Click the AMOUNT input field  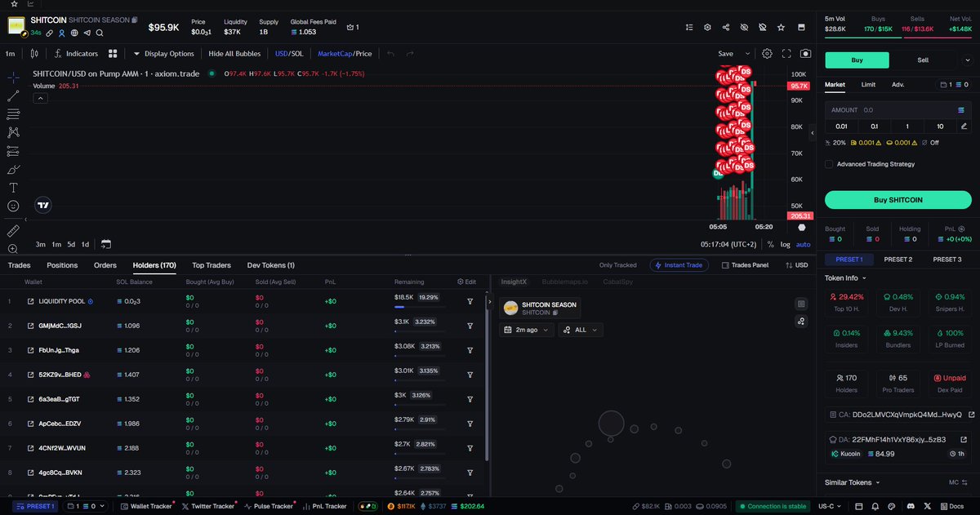[x=898, y=109]
